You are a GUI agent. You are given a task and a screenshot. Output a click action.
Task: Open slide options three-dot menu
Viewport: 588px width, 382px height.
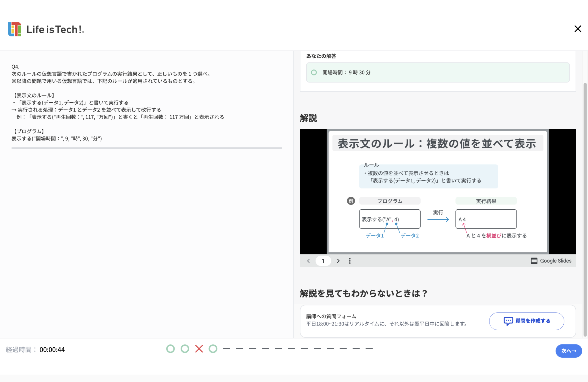coord(350,261)
